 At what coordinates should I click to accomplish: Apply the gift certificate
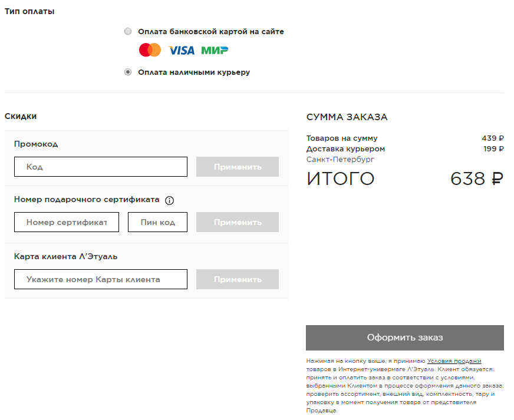(238, 222)
